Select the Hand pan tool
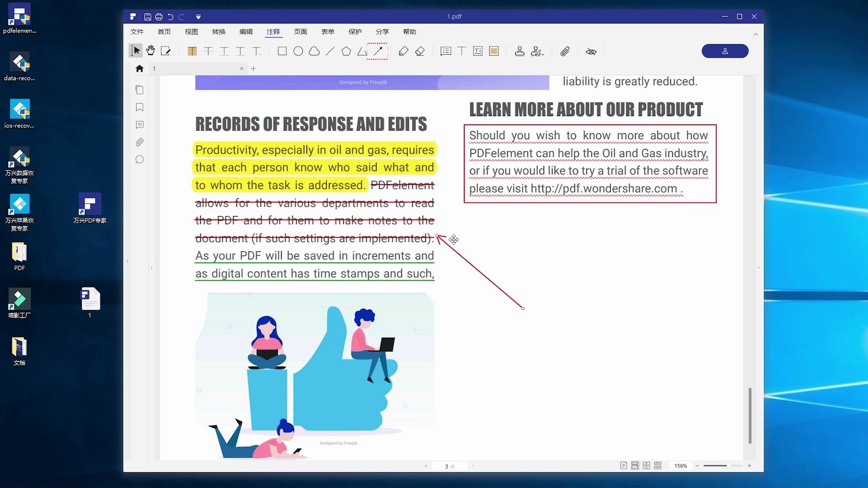The height and width of the screenshot is (488, 868). 151,51
